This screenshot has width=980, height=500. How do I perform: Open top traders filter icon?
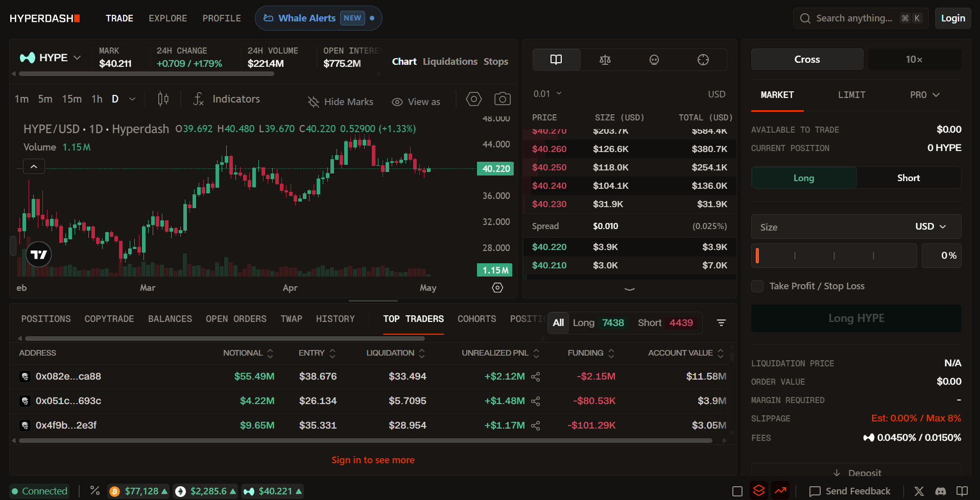[721, 322]
